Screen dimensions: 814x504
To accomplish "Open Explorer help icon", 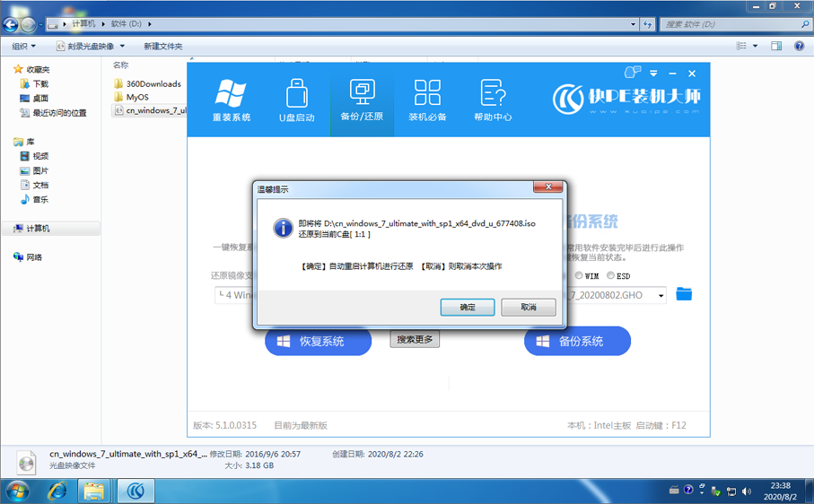I will coord(800,46).
